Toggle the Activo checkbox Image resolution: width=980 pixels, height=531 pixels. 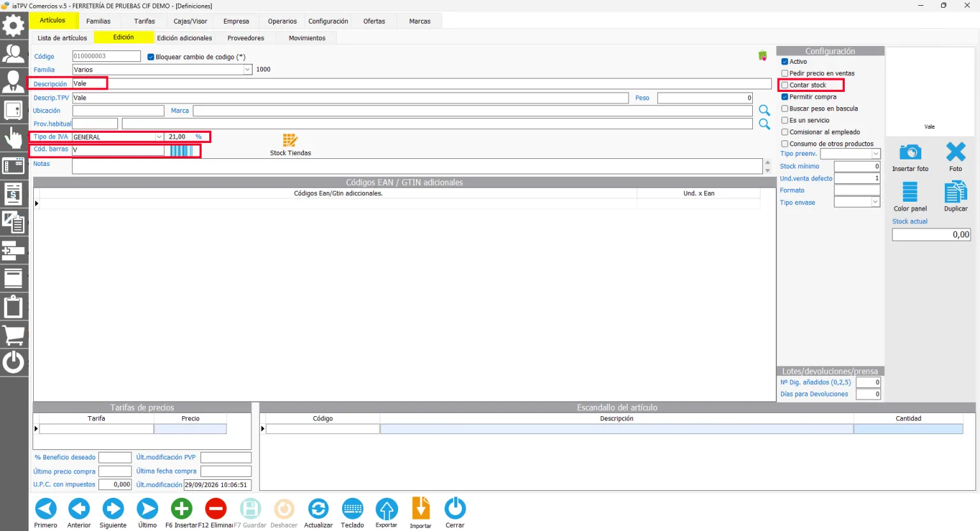click(785, 62)
